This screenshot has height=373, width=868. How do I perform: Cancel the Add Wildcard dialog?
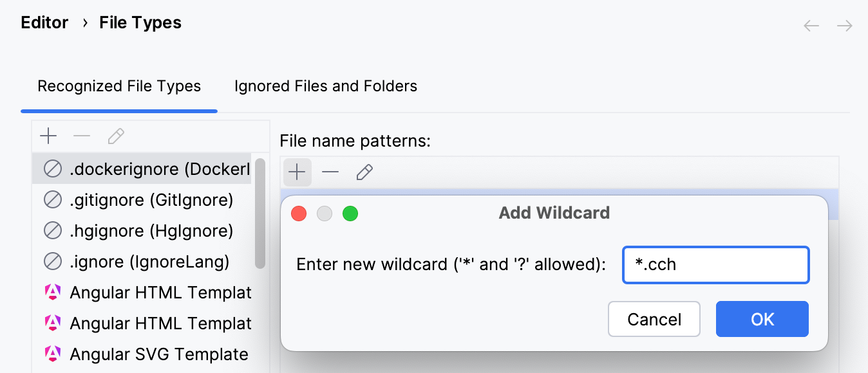pyautogui.click(x=654, y=319)
